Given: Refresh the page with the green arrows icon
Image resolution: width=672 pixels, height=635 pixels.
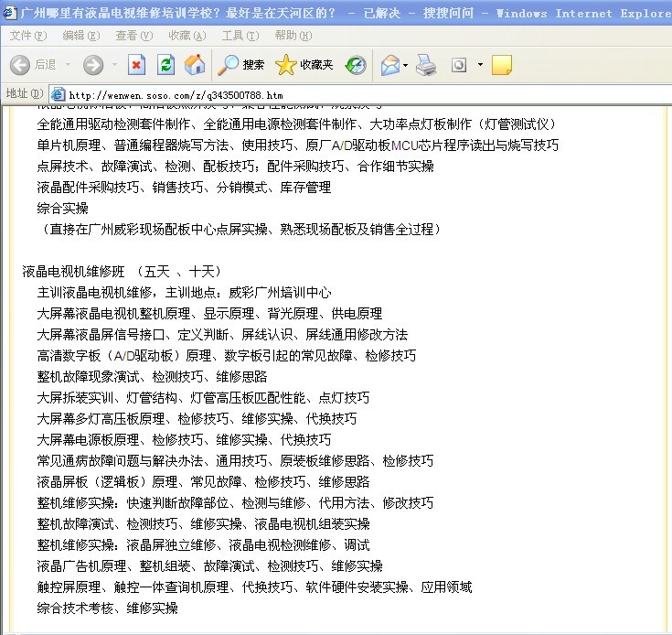Looking at the screenshot, I should [165, 65].
